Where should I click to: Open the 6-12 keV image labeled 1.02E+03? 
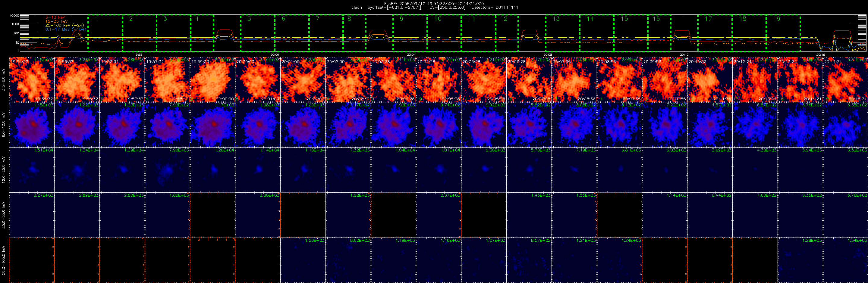click(x=394, y=125)
